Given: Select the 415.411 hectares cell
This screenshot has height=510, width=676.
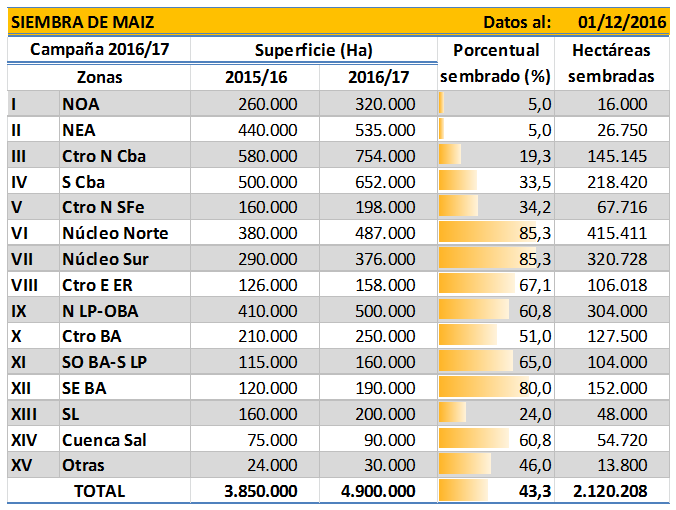Looking at the screenshot, I should [x=612, y=233].
